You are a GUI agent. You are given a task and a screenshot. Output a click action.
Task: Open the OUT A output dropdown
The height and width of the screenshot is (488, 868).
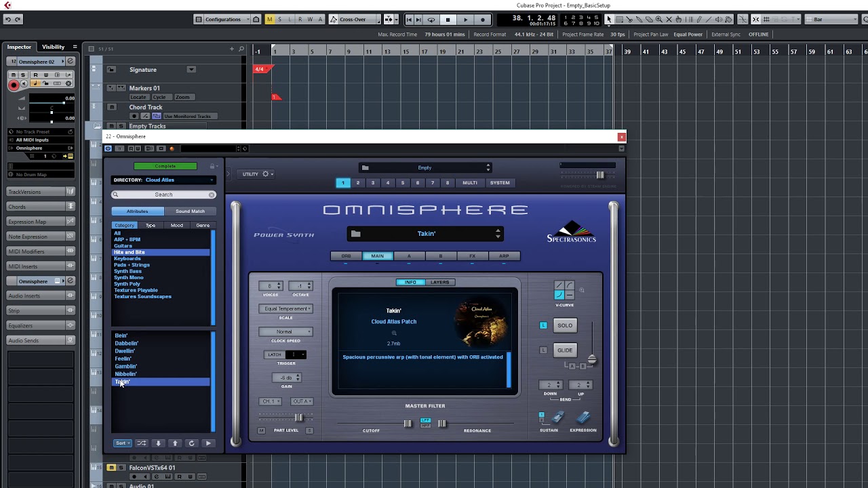click(x=302, y=401)
